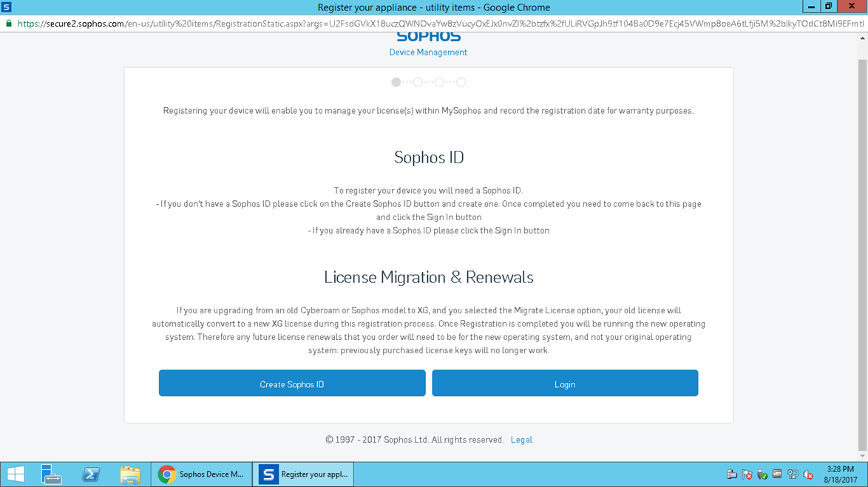Show the clock and date 3:28 PM

click(x=841, y=474)
